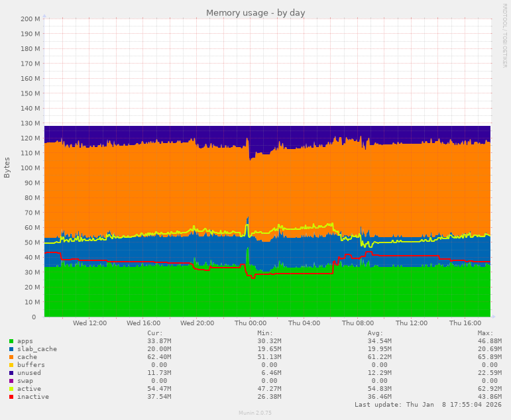511x420 pixels.
Task: Click the 'slab_cache' legend label
Action: pos(37,349)
